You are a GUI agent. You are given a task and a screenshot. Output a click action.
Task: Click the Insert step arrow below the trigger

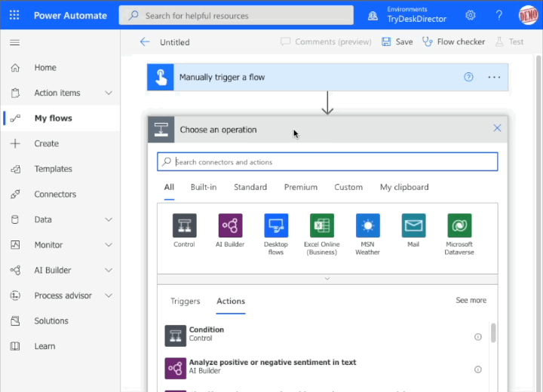click(x=327, y=103)
